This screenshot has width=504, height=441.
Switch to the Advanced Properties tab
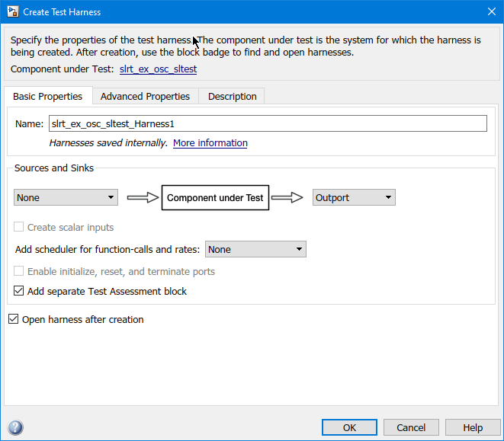(145, 96)
